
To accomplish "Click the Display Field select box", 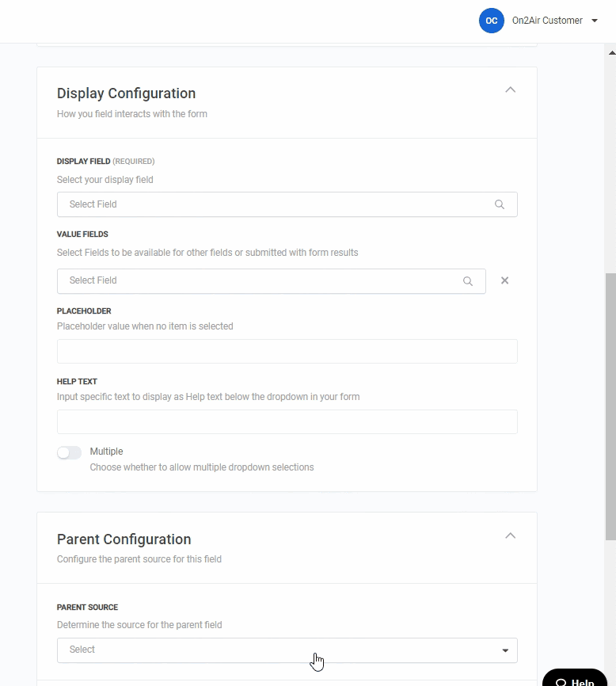I will tap(277, 204).
